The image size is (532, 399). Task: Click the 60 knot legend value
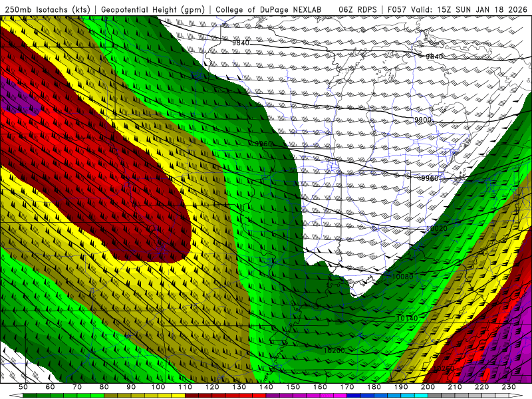click(x=51, y=387)
